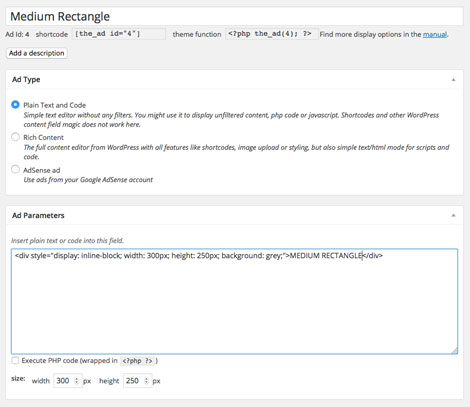This screenshot has width=470, height=407.
Task: Focus the width value field
Action: [x=68, y=381]
